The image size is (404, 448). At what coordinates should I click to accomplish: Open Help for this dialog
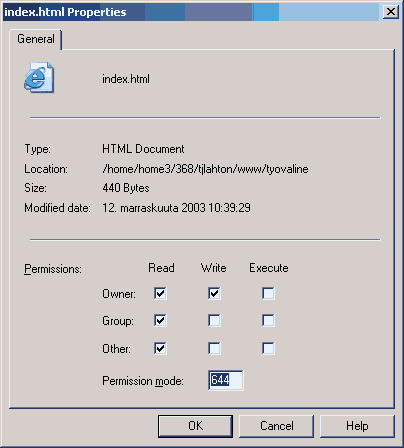click(x=357, y=426)
